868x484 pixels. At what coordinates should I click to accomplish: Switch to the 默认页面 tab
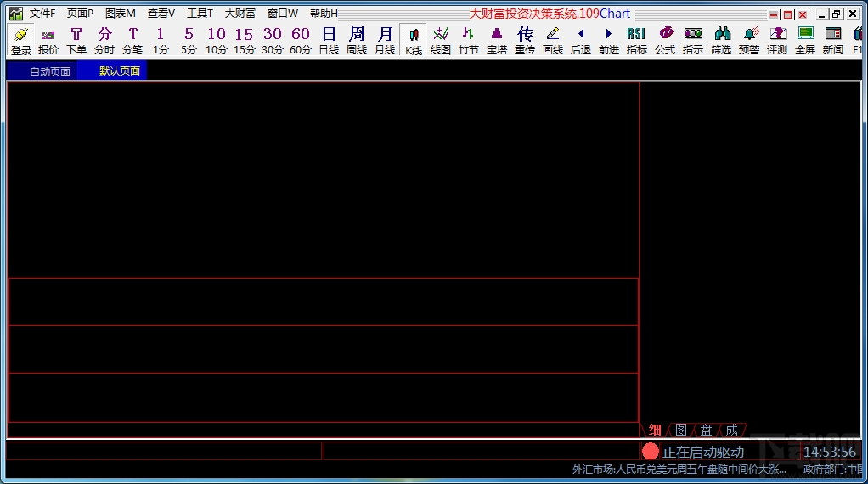120,70
